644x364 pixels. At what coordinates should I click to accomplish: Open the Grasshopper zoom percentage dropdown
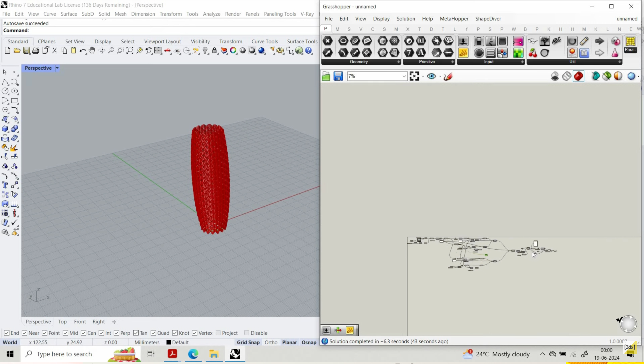404,76
